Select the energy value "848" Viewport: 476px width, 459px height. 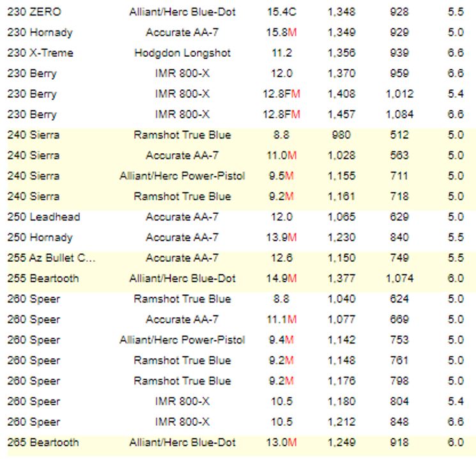click(x=399, y=422)
